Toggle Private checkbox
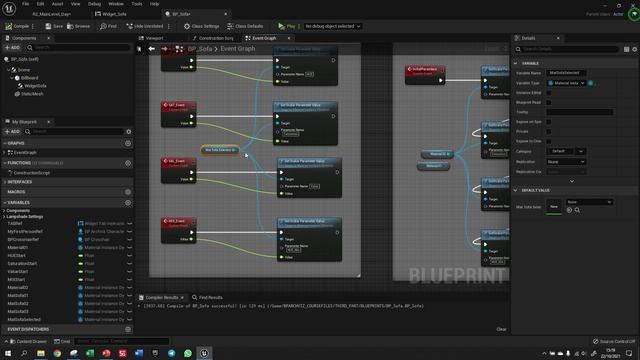Image resolution: width=640 pixels, height=360 pixels. pos(549,131)
